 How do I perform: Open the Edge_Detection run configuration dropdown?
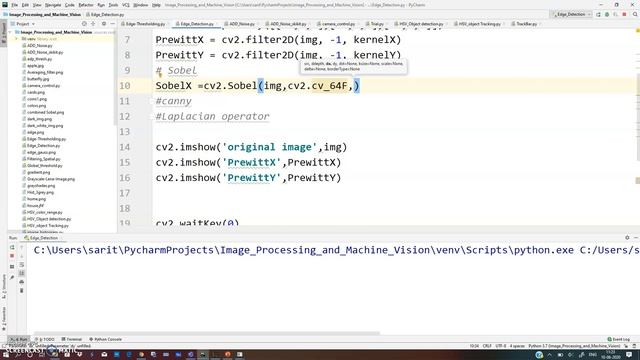pos(571,14)
